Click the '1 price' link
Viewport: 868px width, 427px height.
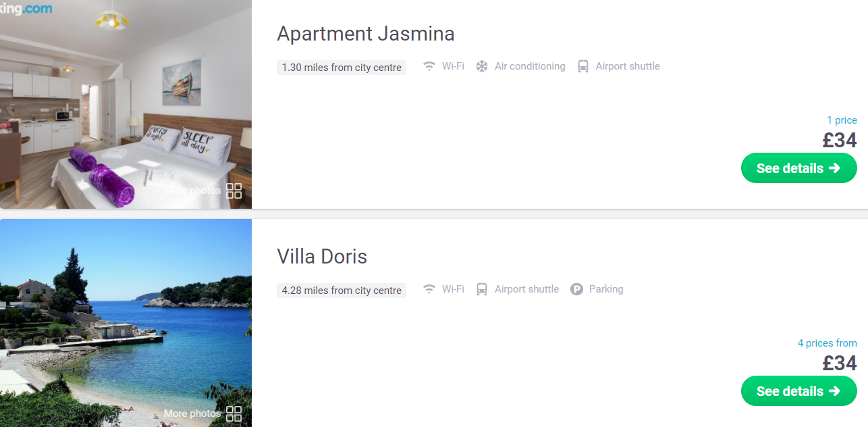(x=842, y=120)
